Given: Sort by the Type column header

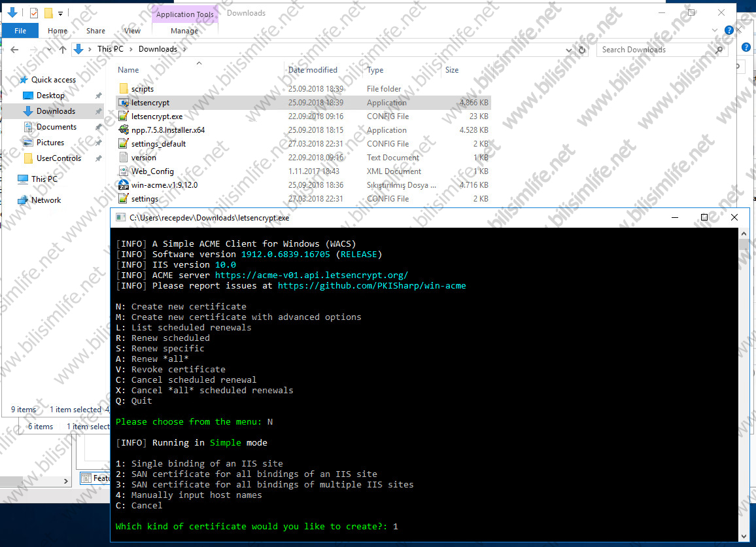Looking at the screenshot, I should (x=375, y=70).
